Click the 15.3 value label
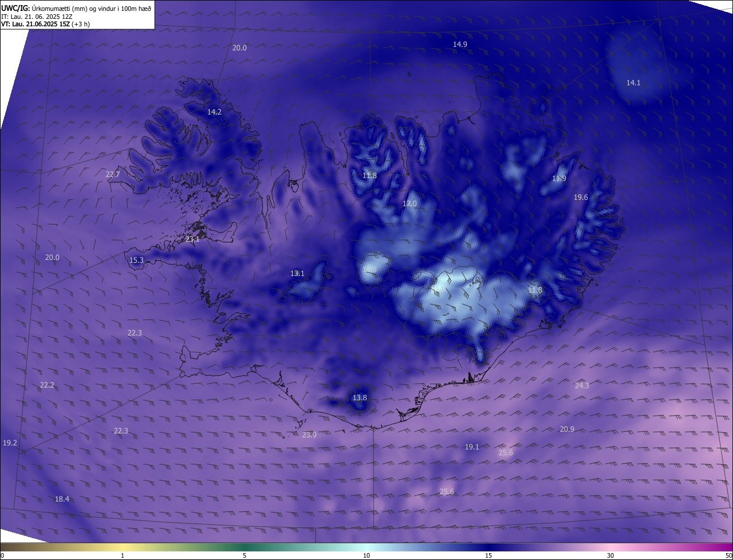Image resolution: width=733 pixels, height=560 pixels. click(x=136, y=260)
